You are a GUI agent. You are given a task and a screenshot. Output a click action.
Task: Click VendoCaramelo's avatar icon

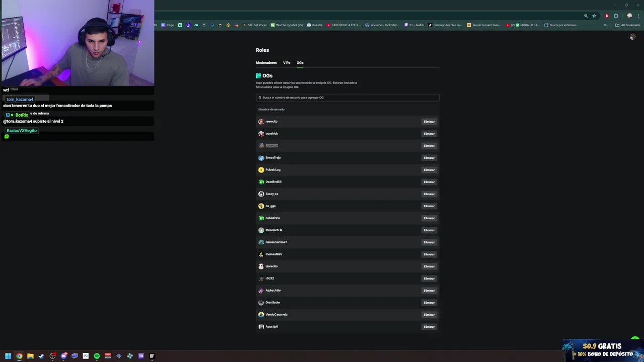[261, 315]
